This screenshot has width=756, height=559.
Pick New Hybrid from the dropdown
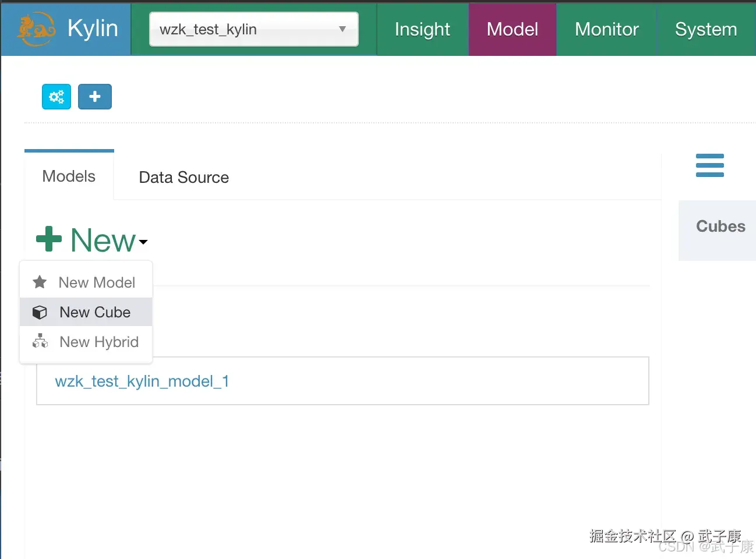pos(99,342)
